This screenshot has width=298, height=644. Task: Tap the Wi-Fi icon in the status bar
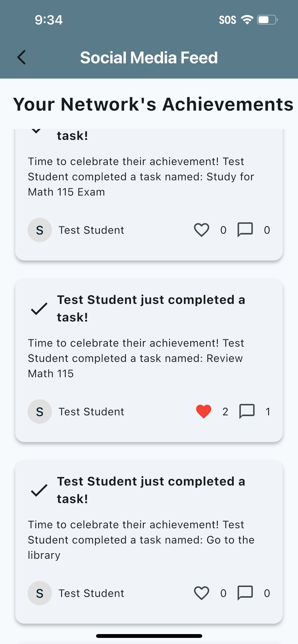point(247,20)
